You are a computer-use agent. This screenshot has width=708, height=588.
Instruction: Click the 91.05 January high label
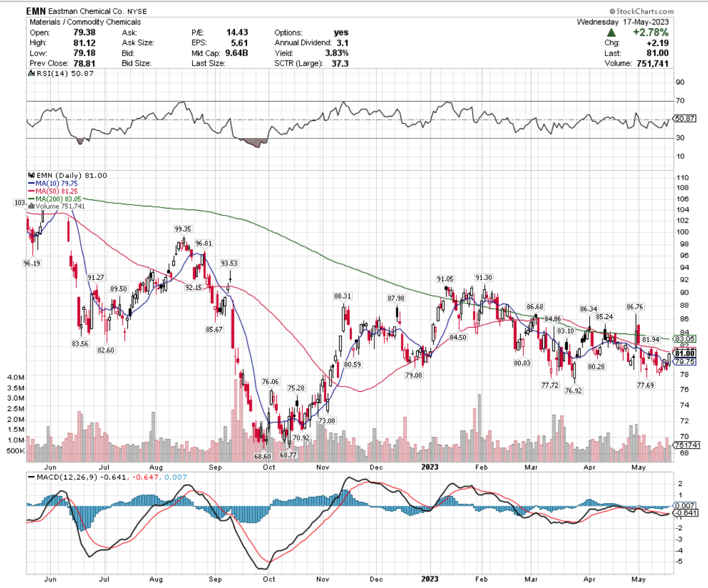pos(445,279)
